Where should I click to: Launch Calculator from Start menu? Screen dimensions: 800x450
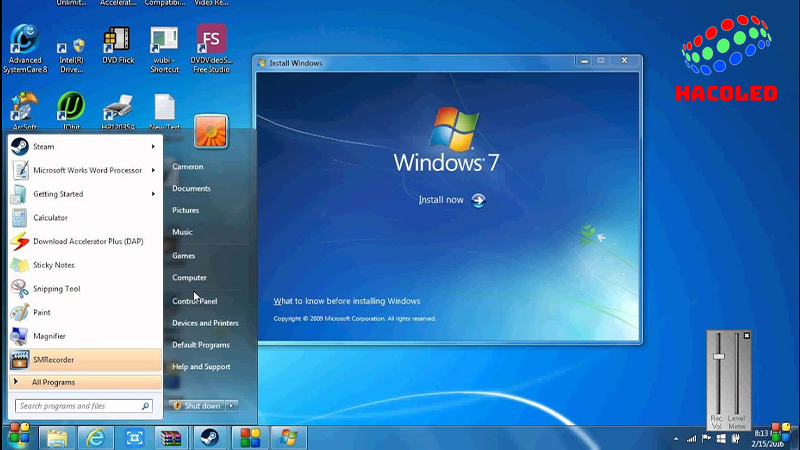click(x=85, y=217)
